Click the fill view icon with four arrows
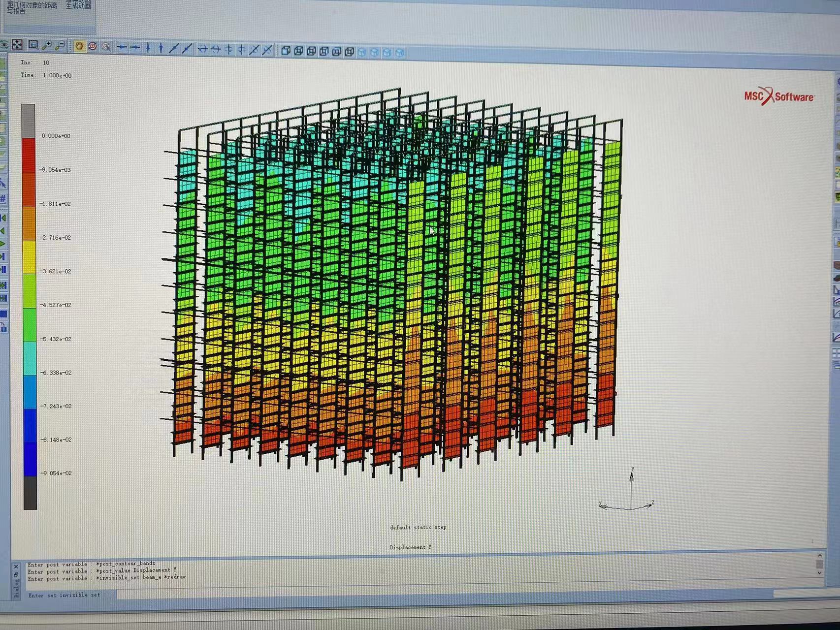840x630 pixels. coord(17,45)
